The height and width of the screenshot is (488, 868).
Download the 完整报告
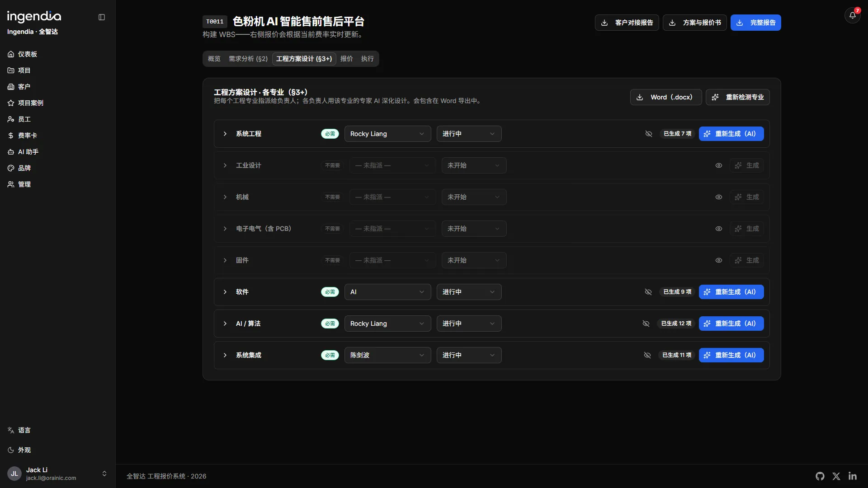(756, 23)
